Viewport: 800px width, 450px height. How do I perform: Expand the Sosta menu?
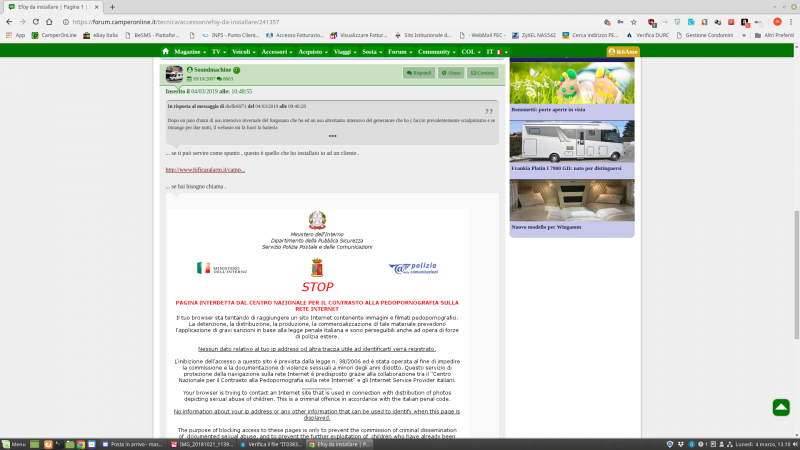click(x=372, y=52)
